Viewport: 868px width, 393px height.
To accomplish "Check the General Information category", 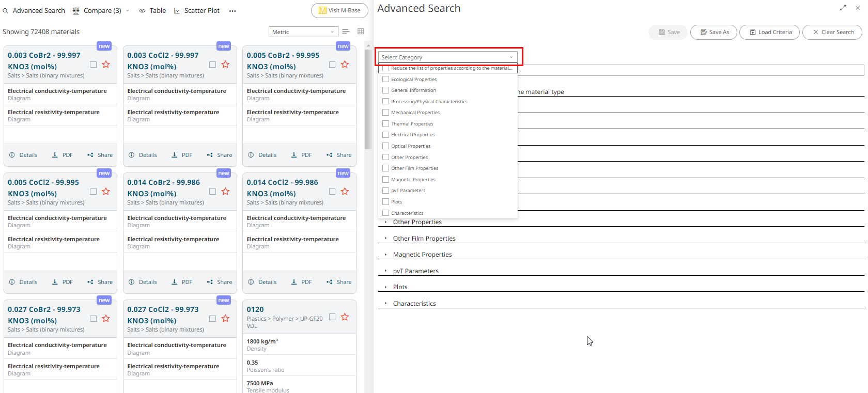I will 385,90.
